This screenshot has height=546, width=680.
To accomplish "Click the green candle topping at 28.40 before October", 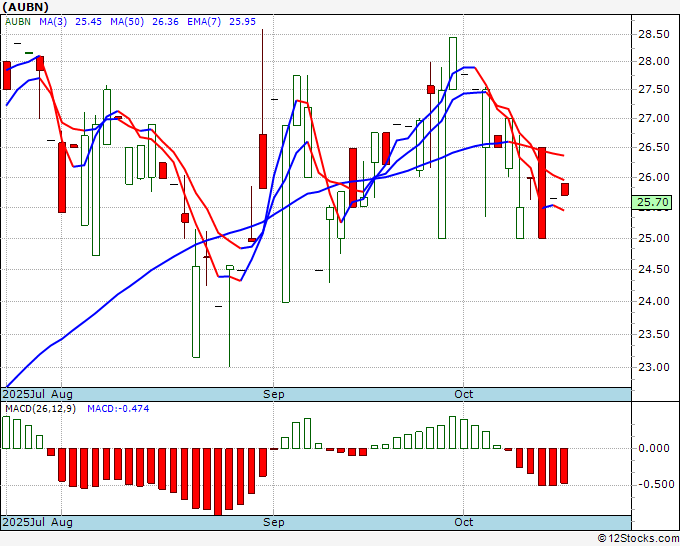I will point(453,63).
